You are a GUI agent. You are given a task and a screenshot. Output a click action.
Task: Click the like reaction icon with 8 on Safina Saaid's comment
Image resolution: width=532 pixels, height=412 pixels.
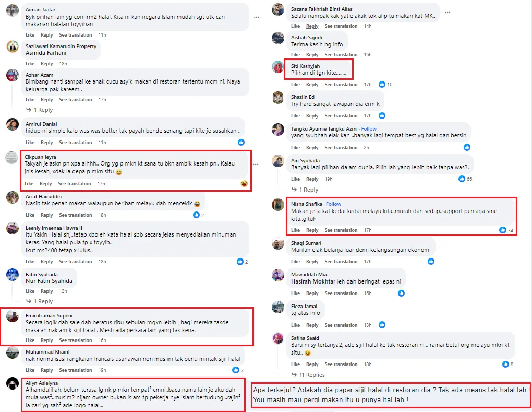[505, 364]
